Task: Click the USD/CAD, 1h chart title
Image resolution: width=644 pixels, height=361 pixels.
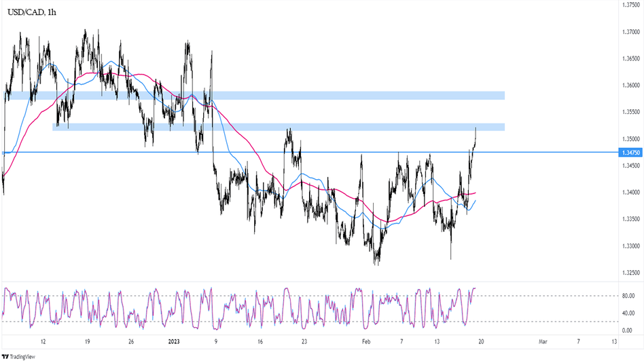Action: tap(33, 12)
